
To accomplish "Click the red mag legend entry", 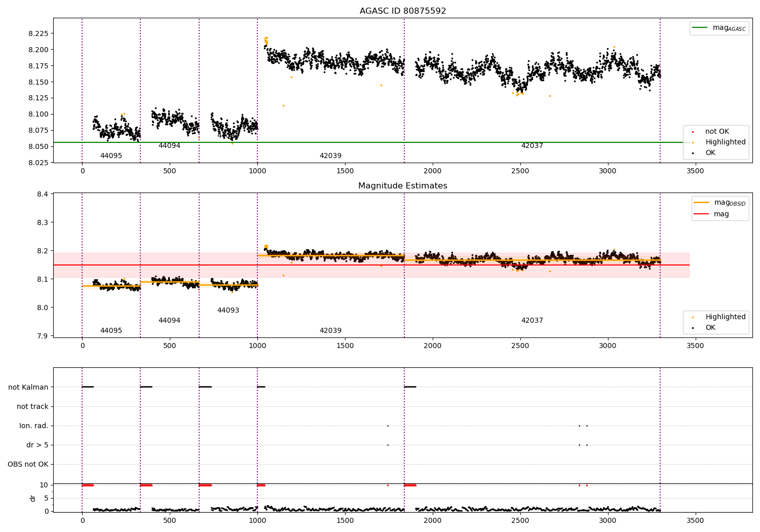I will (711, 214).
